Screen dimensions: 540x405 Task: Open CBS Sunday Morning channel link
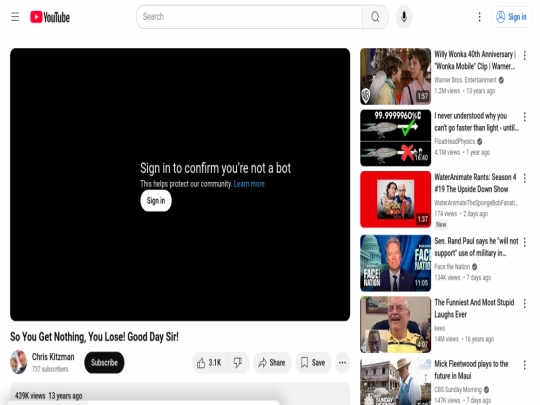458,390
